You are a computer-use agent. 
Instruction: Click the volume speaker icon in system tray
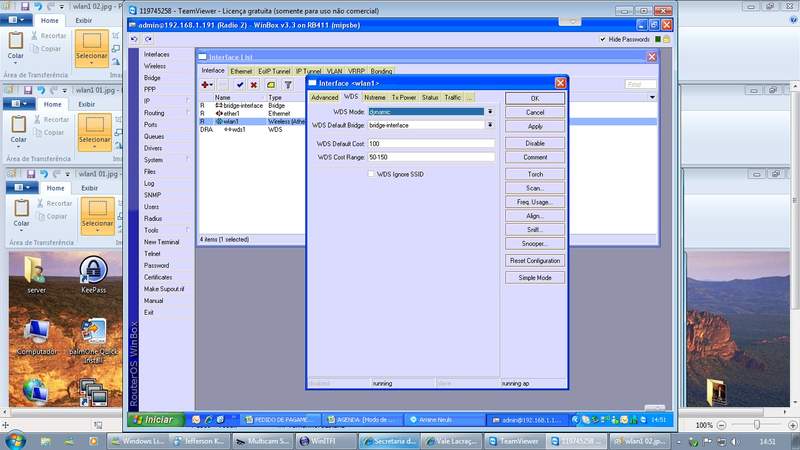click(735, 441)
